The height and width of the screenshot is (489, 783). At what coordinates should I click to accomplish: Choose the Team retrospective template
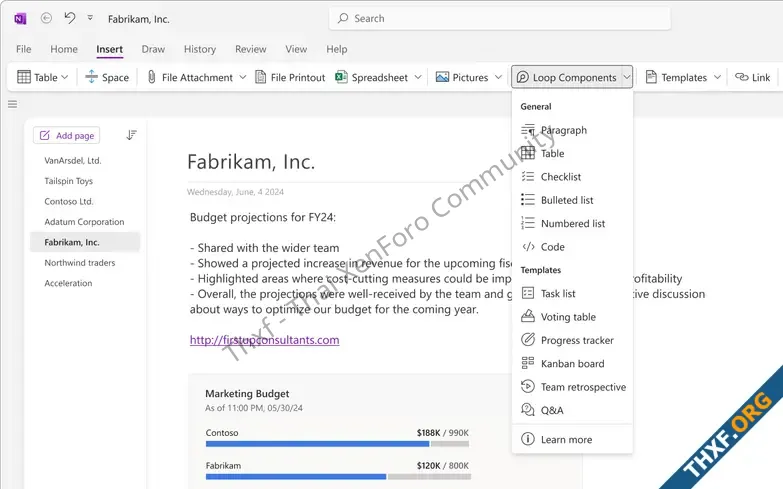572,387
